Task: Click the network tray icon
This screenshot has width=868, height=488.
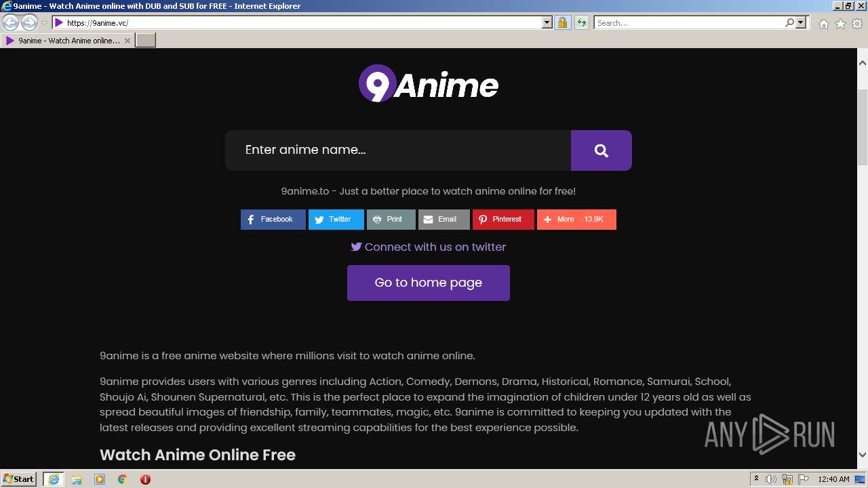Action: [x=787, y=479]
